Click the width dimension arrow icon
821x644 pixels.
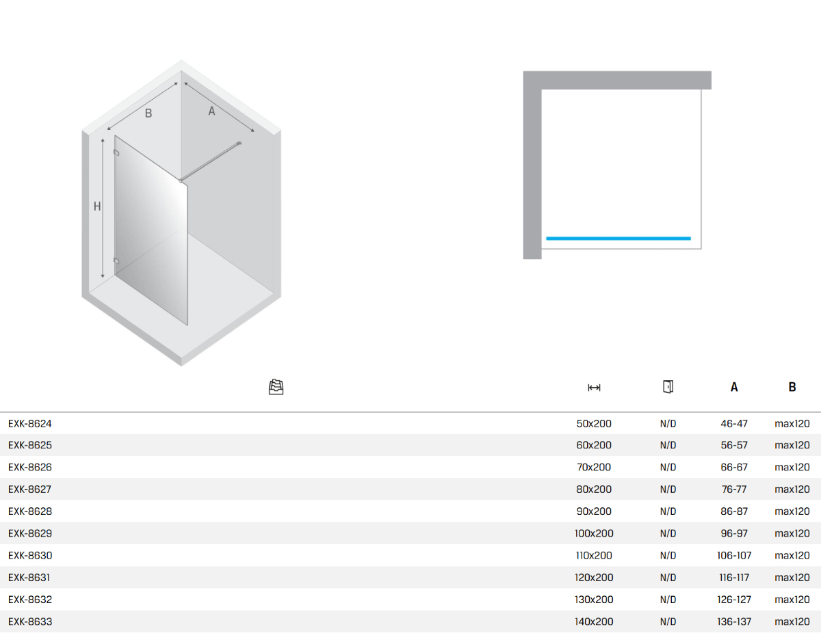click(x=594, y=388)
